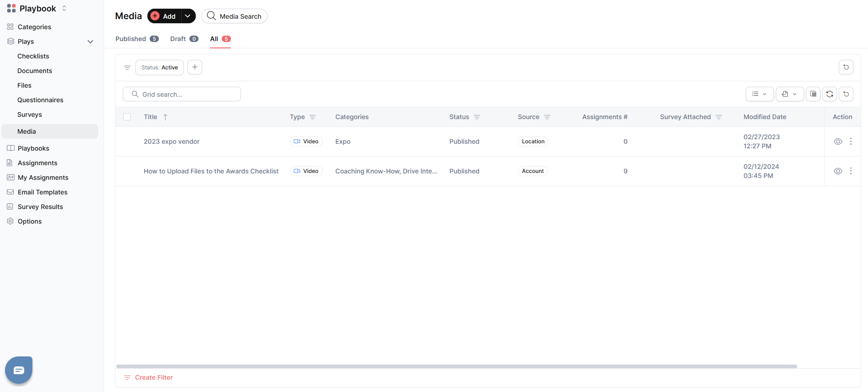Image resolution: width=868 pixels, height=392 pixels.
Task: Click the Title sort arrow icon
Action: pyautogui.click(x=165, y=117)
